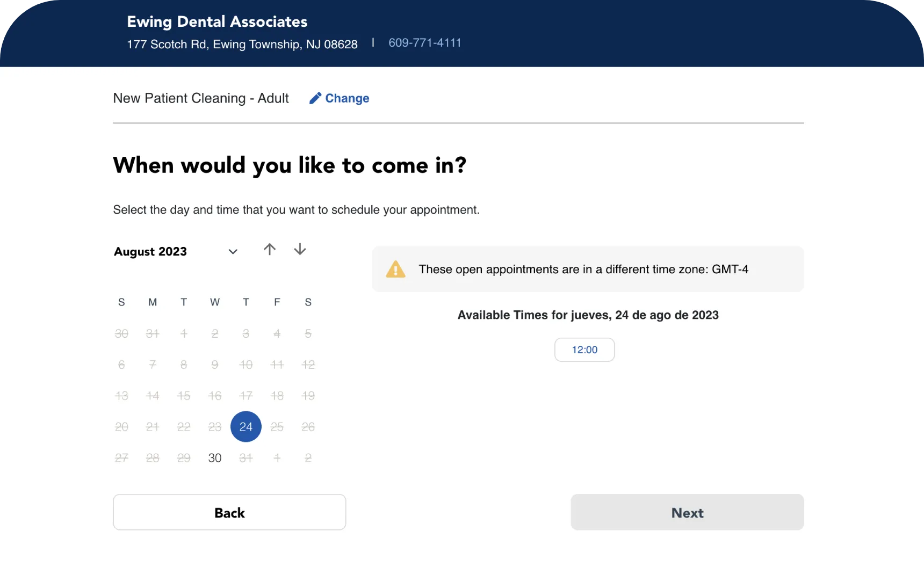924x582 pixels.
Task: Click crossed-out date 17 on calendar
Action: (246, 396)
